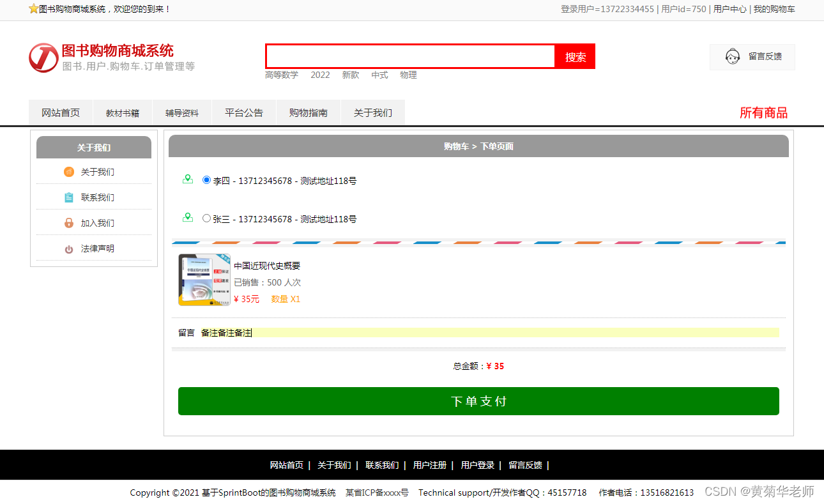
Task: Click the lock icon beside 加入我们
Action: click(x=69, y=223)
